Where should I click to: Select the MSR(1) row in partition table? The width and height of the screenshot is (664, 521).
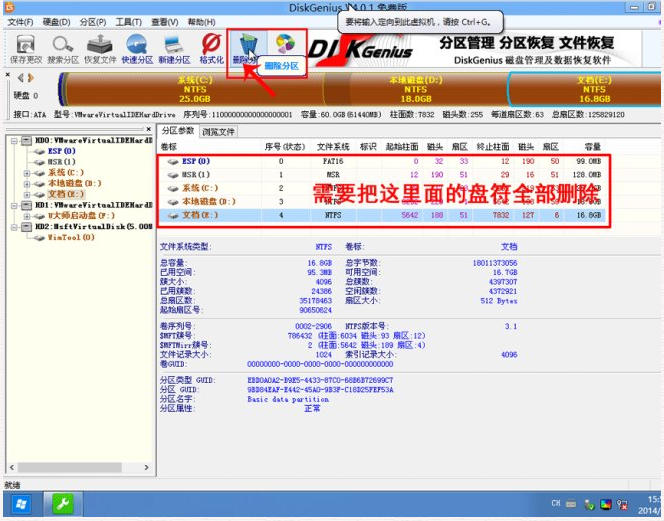coord(383,175)
